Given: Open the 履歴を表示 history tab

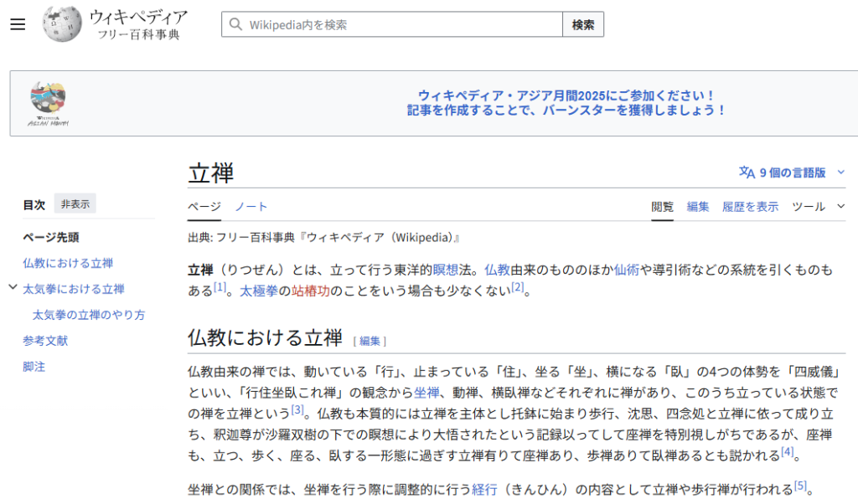Looking at the screenshot, I should [750, 207].
